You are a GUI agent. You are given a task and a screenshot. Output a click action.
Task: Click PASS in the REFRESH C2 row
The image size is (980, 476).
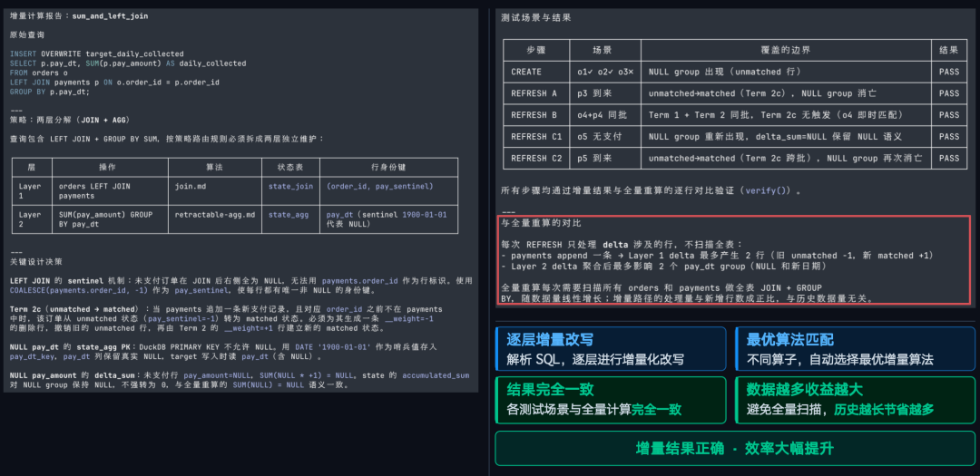(x=949, y=158)
